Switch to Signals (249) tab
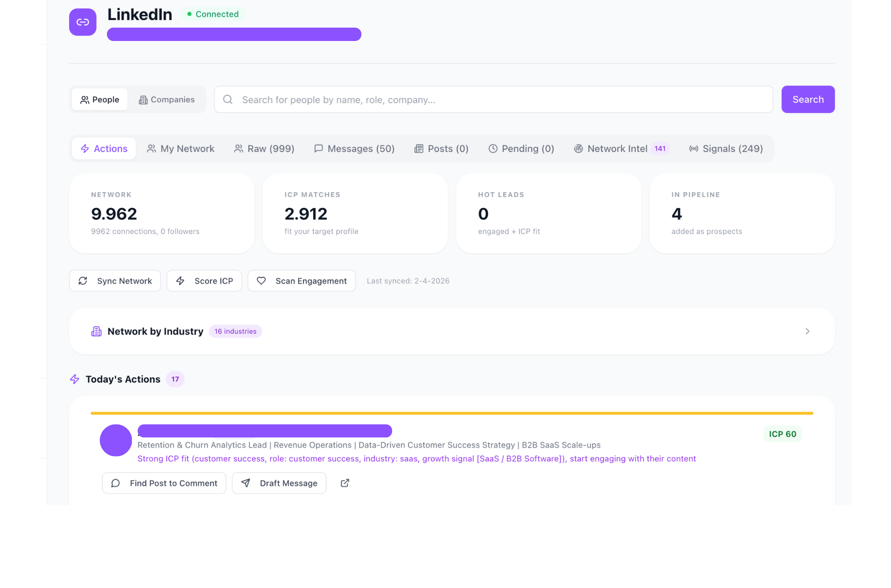The height and width of the screenshot is (588, 891). [726, 148]
